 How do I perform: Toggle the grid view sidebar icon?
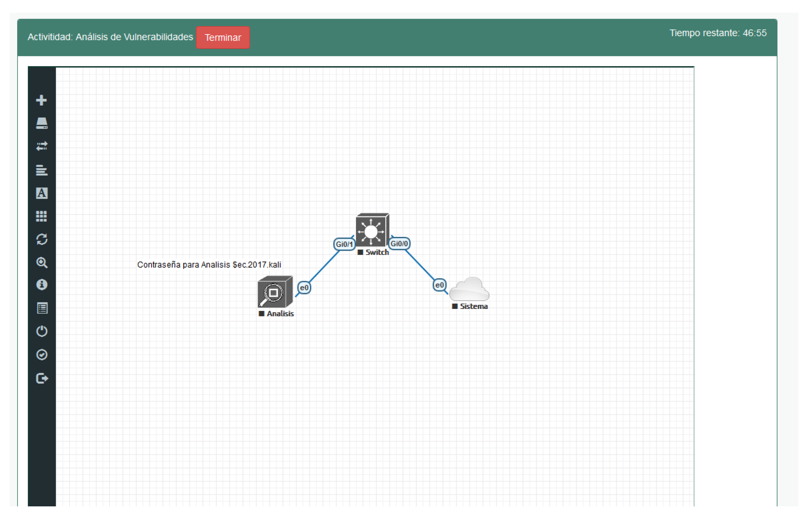click(x=41, y=217)
